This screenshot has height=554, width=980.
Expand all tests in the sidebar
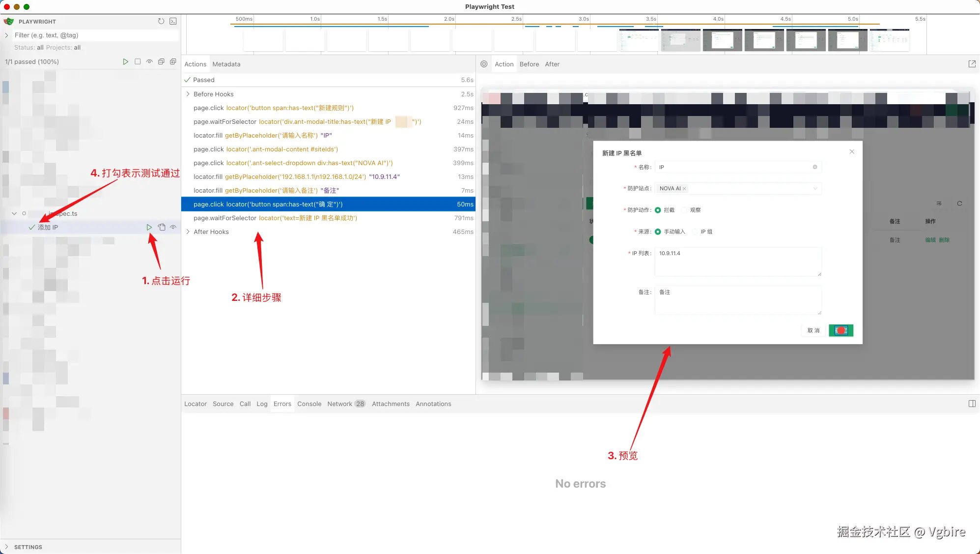173,61
